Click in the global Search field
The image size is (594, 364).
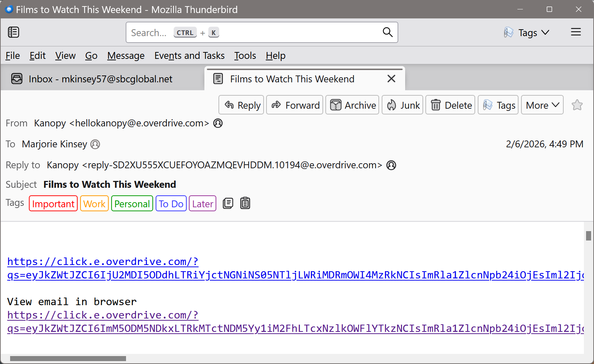[262, 32]
